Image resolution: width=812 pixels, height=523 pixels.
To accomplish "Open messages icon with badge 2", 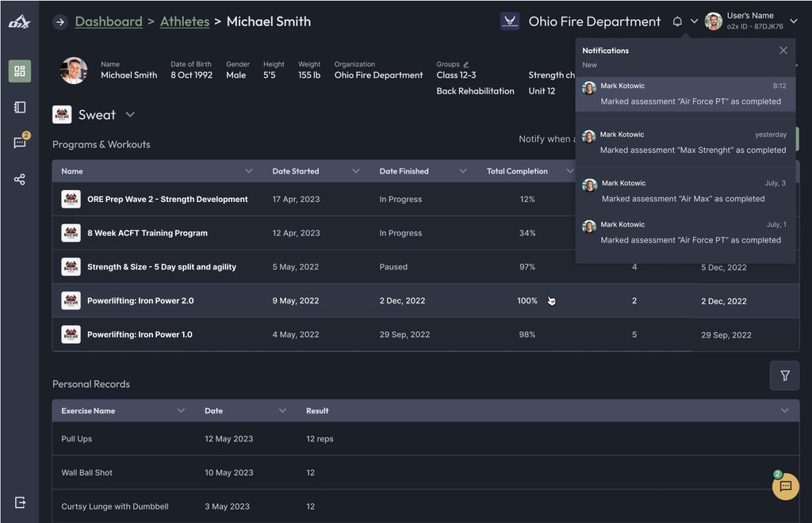I will [x=21, y=142].
